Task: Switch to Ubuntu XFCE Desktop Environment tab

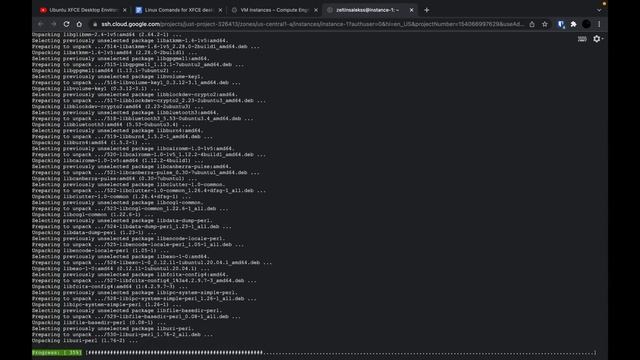Action: [82, 10]
